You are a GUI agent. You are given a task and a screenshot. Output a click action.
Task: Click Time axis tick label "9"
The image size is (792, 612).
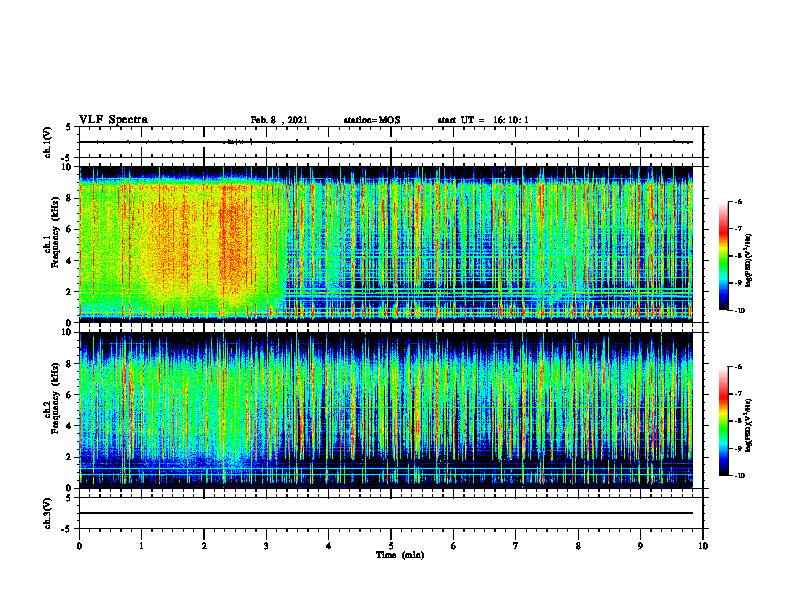pos(640,546)
